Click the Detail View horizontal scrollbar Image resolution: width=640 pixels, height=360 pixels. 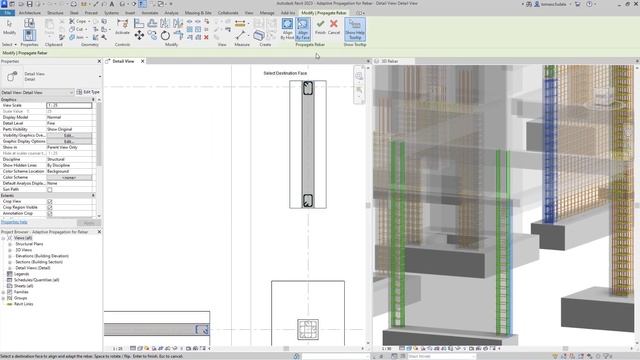coord(286,349)
